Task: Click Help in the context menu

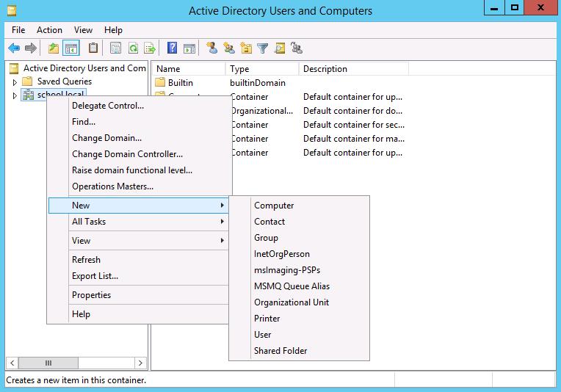Action: point(138,314)
